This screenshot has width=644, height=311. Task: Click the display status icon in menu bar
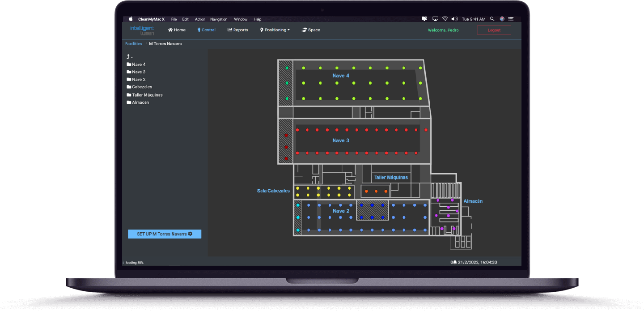(x=424, y=19)
